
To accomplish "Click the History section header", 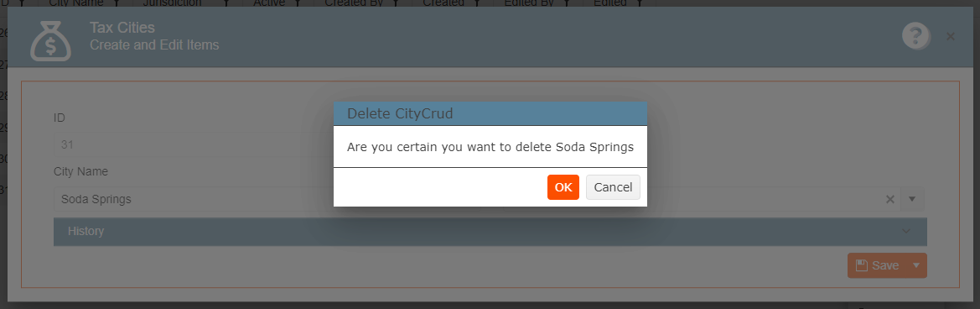I will (x=490, y=232).
